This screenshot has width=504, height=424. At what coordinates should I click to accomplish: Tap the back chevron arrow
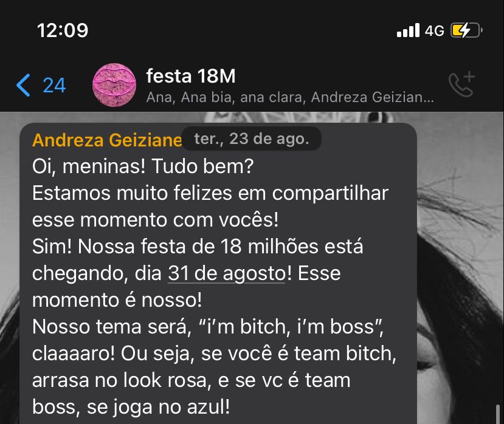[23, 85]
